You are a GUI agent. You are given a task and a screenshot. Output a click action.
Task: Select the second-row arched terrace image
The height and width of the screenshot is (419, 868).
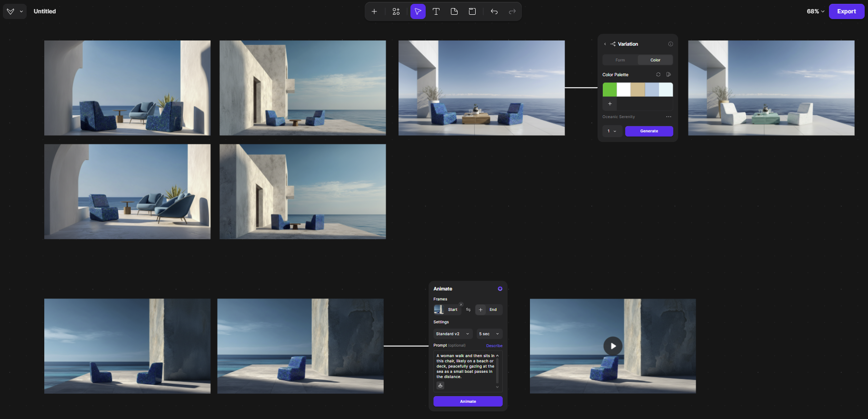[x=127, y=192]
